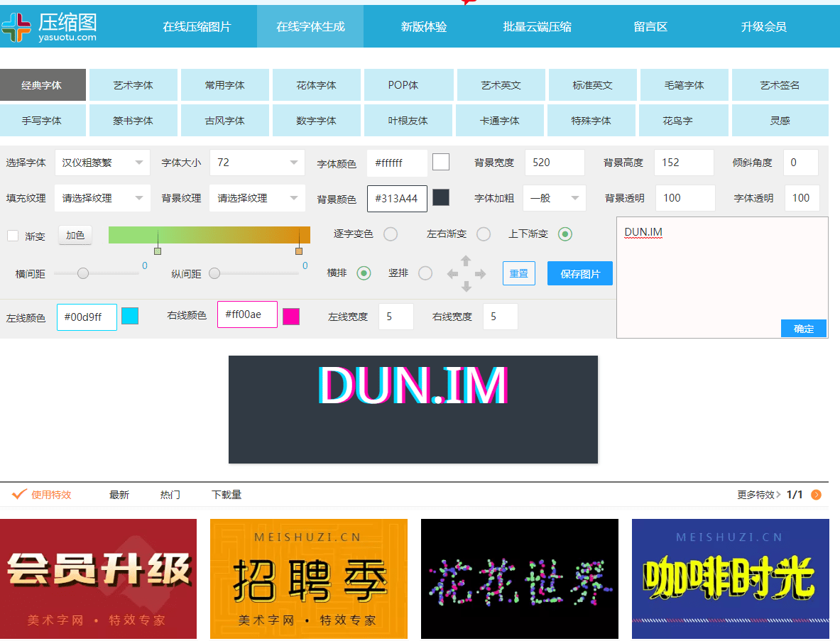The image size is (840, 641).
Task: Open the cyan 左线颜色 color swatch
Action: (x=130, y=316)
